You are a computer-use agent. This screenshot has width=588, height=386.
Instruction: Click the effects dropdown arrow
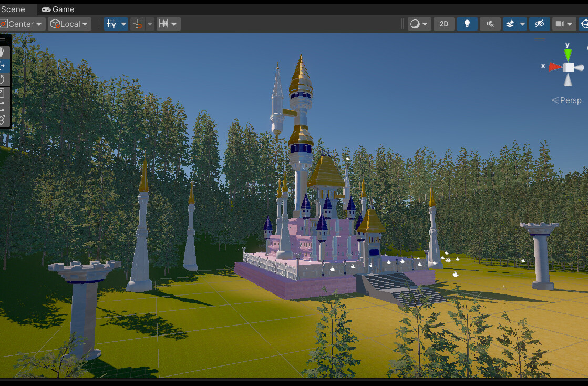(x=522, y=24)
